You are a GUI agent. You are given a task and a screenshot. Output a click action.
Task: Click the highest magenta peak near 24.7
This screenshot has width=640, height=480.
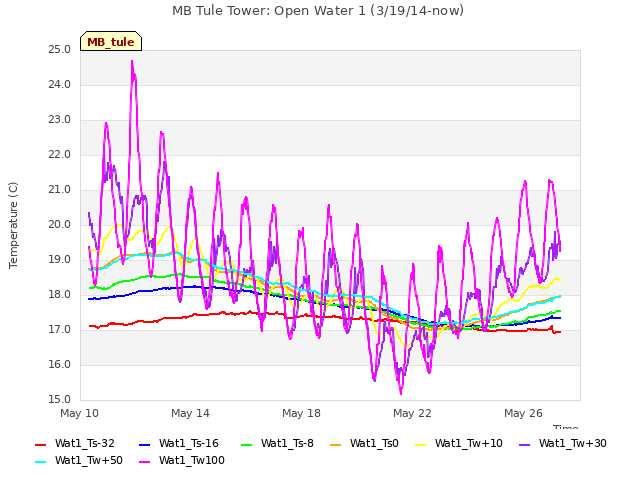point(132,62)
